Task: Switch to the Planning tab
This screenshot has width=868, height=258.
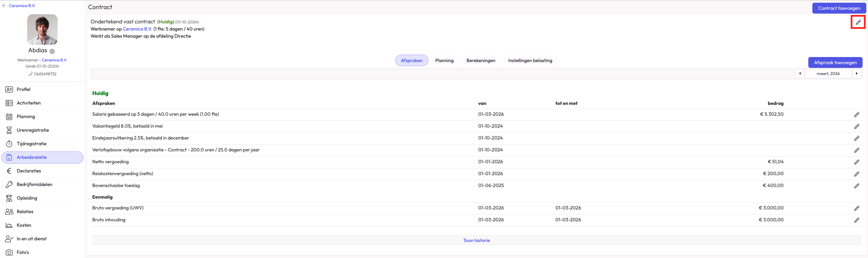Action: (x=444, y=60)
